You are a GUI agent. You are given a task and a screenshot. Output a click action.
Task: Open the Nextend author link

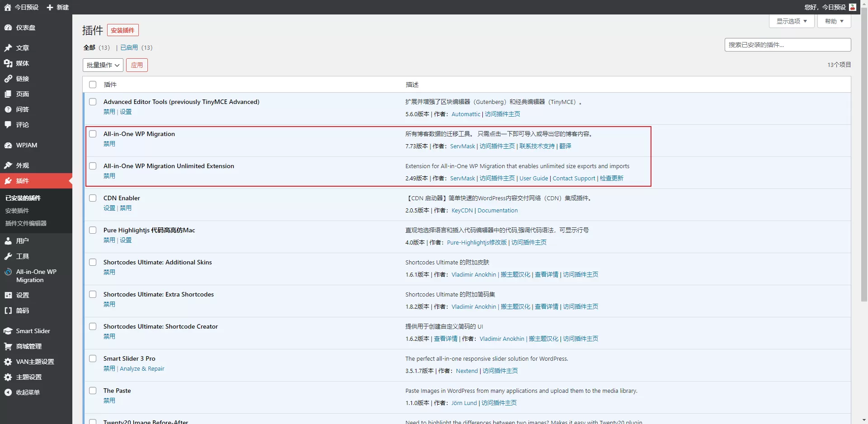467,371
